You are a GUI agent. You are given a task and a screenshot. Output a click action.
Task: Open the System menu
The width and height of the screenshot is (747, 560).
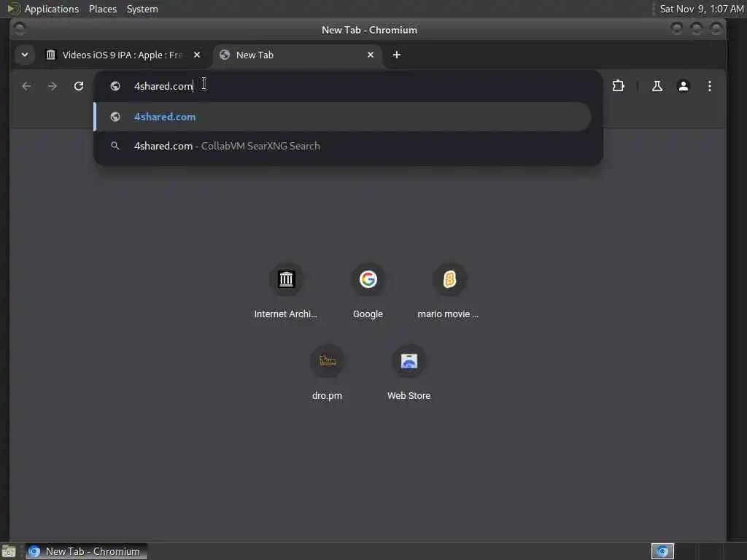(142, 9)
